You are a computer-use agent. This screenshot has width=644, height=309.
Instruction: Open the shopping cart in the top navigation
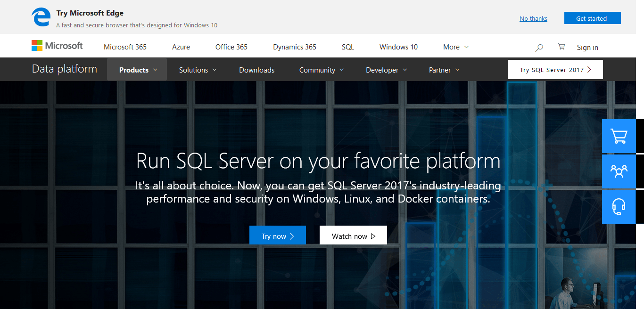pos(561,47)
